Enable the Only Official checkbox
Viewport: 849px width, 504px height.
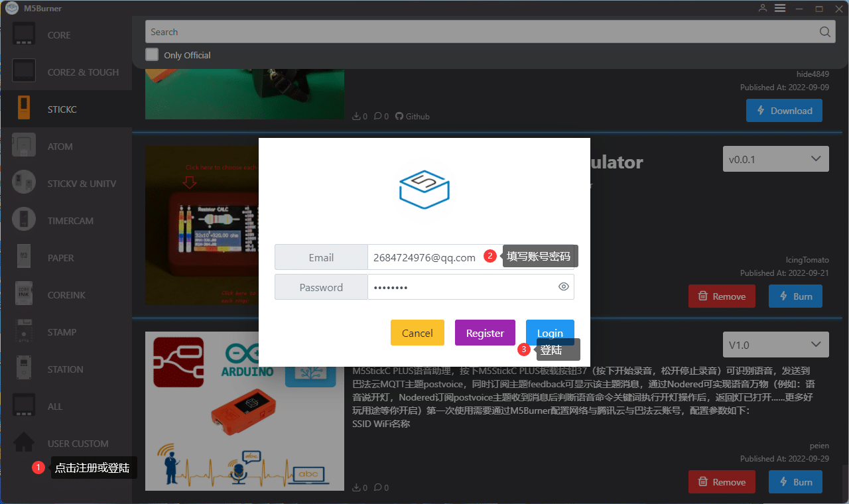[152, 54]
